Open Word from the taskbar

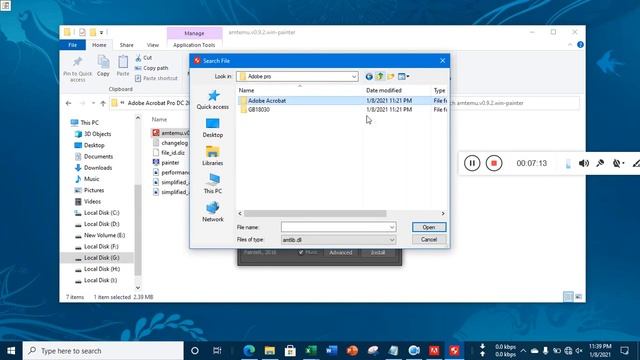331,351
